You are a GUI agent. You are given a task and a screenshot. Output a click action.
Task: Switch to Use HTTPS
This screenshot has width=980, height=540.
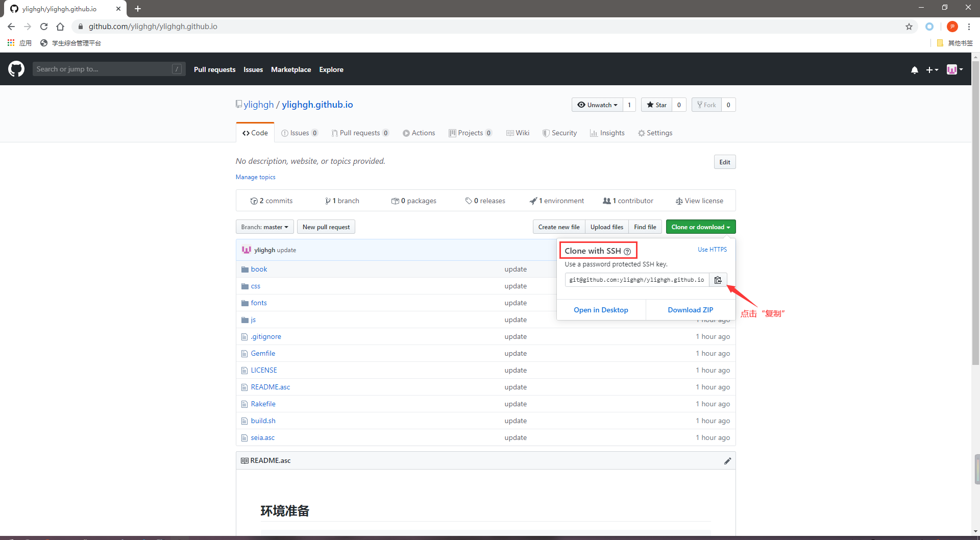click(713, 250)
